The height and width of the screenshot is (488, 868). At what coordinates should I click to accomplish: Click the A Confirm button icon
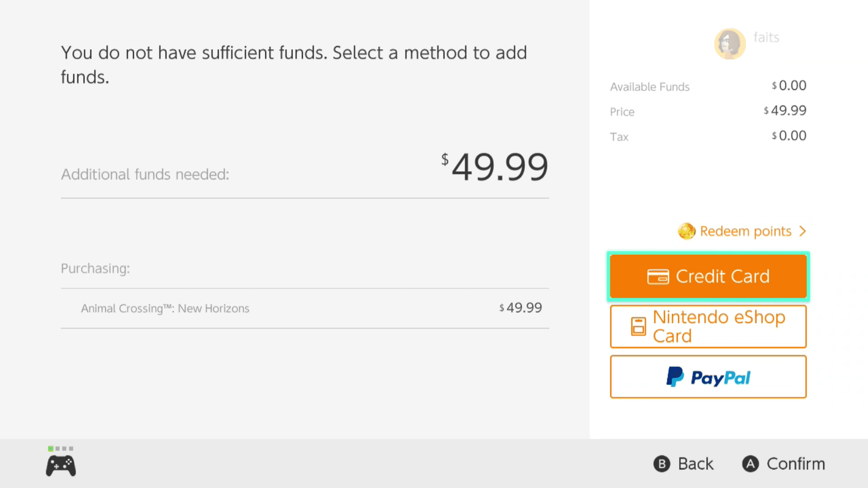click(750, 464)
